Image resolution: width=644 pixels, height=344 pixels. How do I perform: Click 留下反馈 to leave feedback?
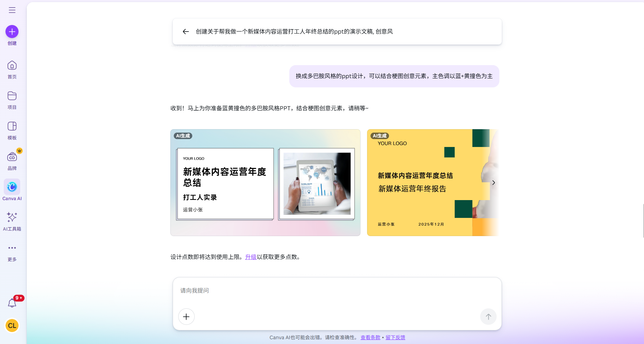395,337
